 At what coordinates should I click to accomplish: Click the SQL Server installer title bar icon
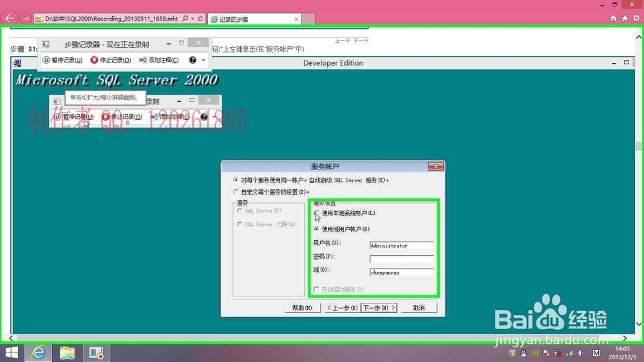(x=17, y=63)
